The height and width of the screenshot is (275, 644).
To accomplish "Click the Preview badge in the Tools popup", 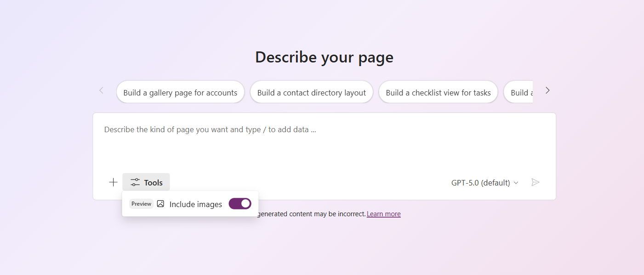I will pyautogui.click(x=141, y=203).
